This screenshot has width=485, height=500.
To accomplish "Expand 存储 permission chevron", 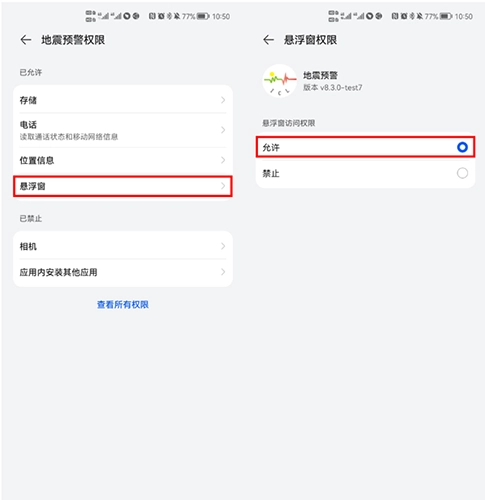I will tap(223, 100).
